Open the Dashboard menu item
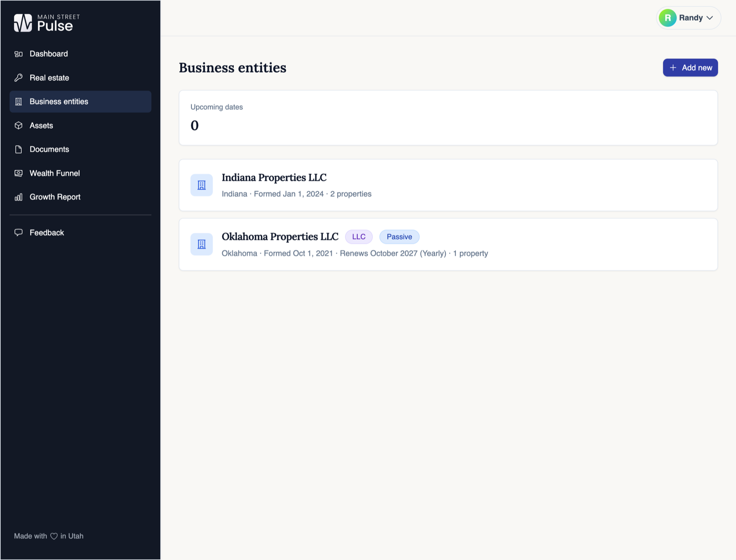The width and height of the screenshot is (736, 560). (80, 54)
